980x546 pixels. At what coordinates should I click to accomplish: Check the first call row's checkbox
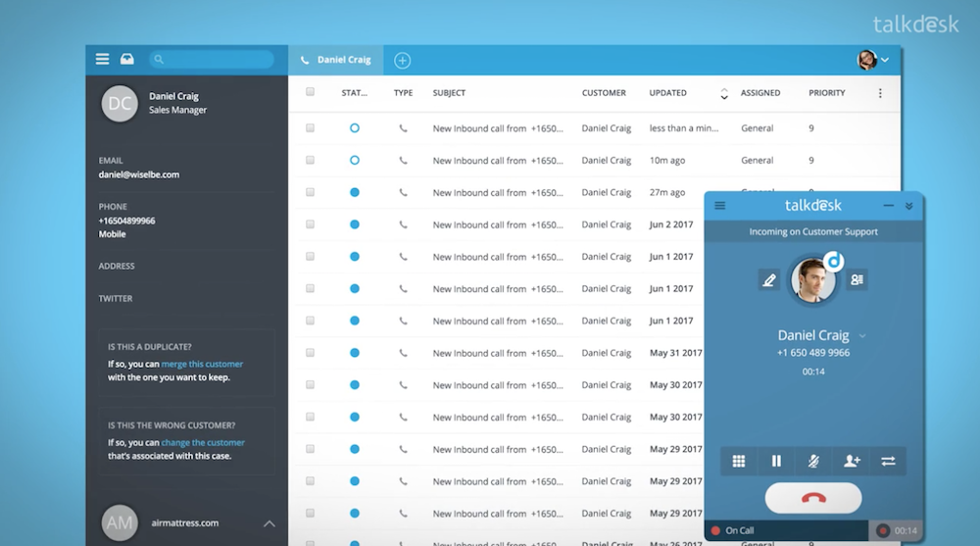(x=311, y=128)
